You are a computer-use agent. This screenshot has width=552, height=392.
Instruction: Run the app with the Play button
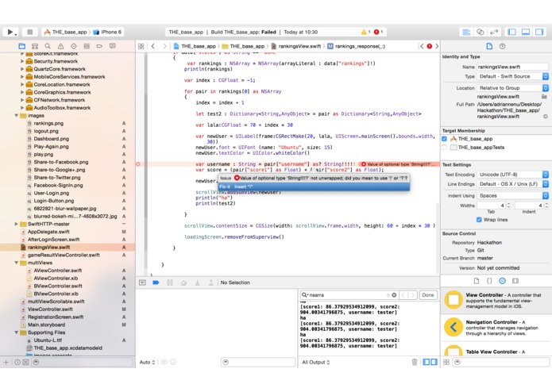(x=10, y=32)
